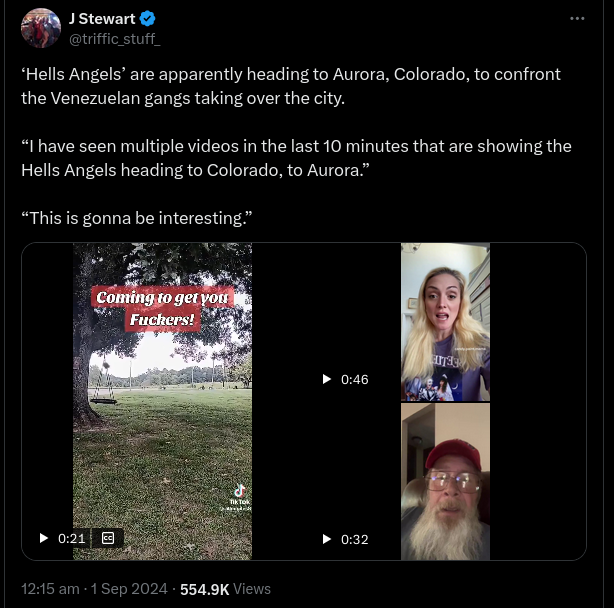Click the J Stewart display name
614x608 pixels.
[101, 19]
